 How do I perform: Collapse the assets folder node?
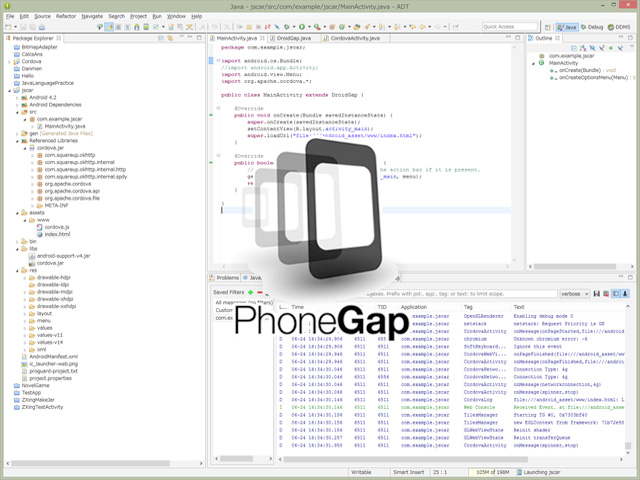[x=17, y=213]
